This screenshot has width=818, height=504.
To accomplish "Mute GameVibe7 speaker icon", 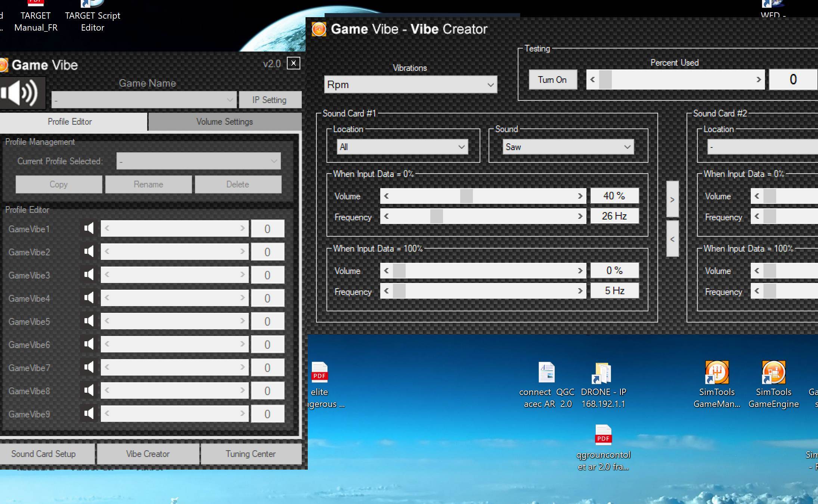I will tap(89, 367).
